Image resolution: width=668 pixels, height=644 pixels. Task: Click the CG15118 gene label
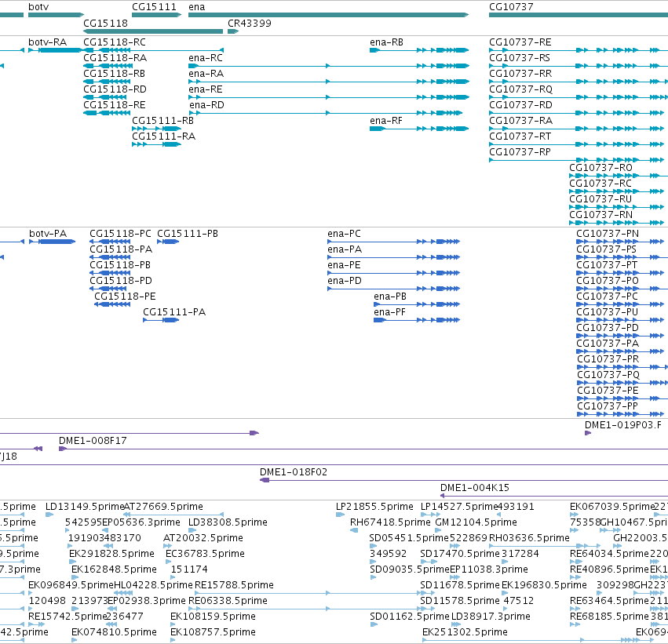[x=105, y=24]
